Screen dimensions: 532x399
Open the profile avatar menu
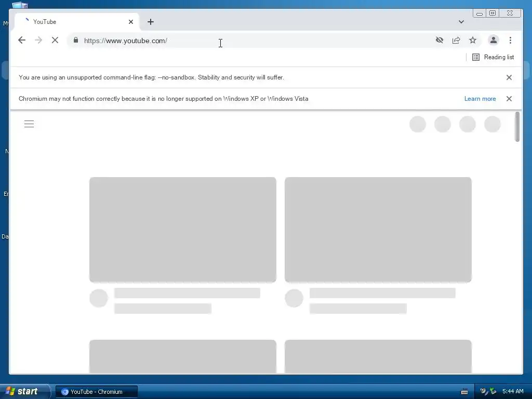click(494, 41)
